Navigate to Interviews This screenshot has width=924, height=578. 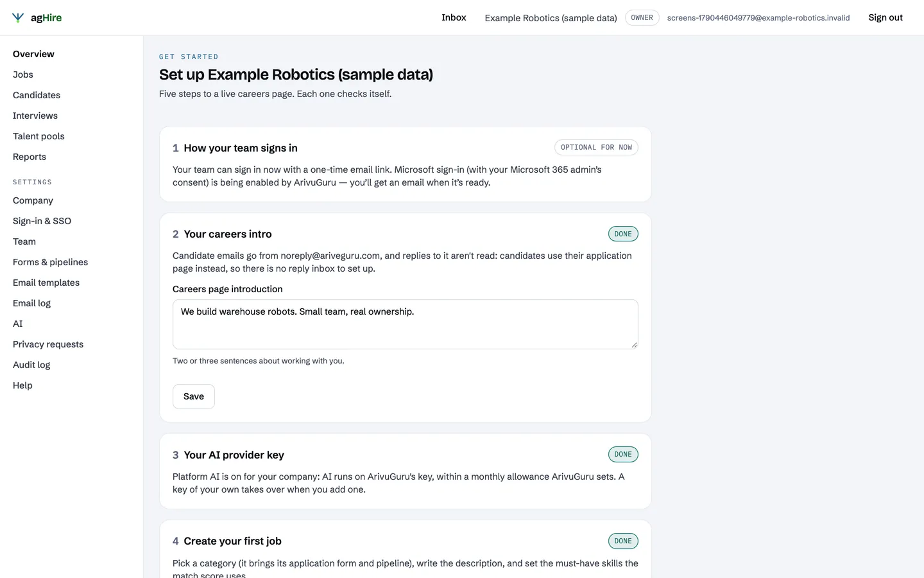point(35,116)
